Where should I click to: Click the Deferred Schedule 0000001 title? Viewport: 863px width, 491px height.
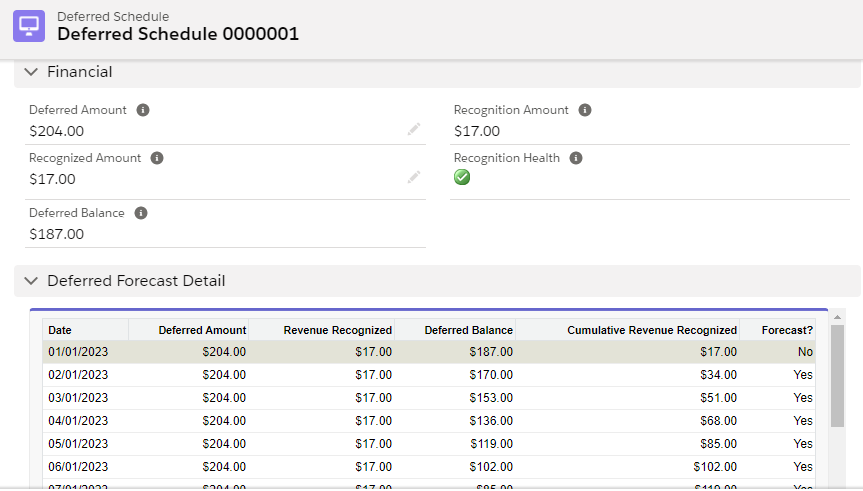pyautogui.click(x=178, y=34)
